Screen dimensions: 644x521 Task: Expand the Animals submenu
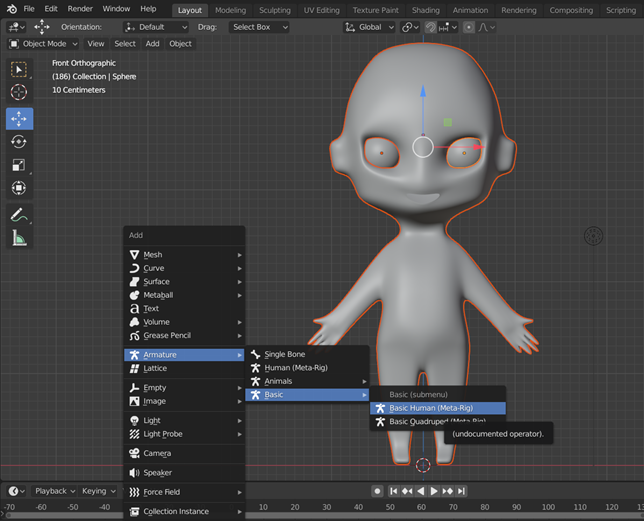[x=307, y=381]
